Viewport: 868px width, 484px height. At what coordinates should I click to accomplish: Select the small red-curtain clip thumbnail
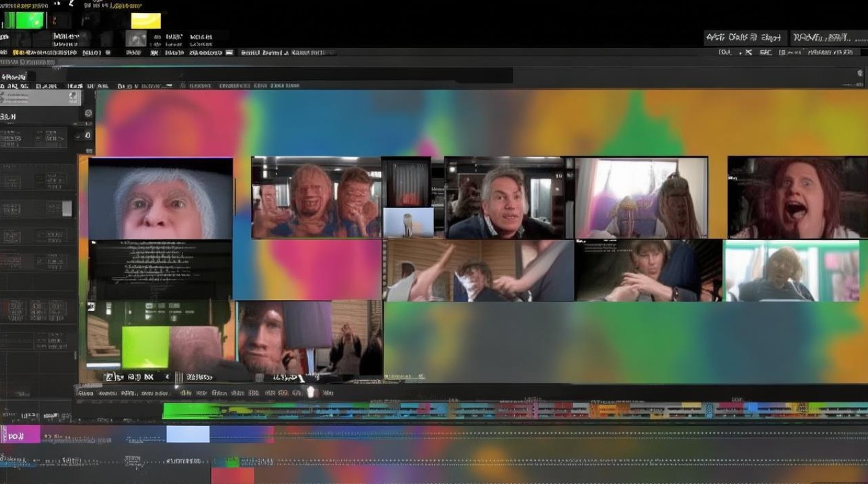(406, 181)
